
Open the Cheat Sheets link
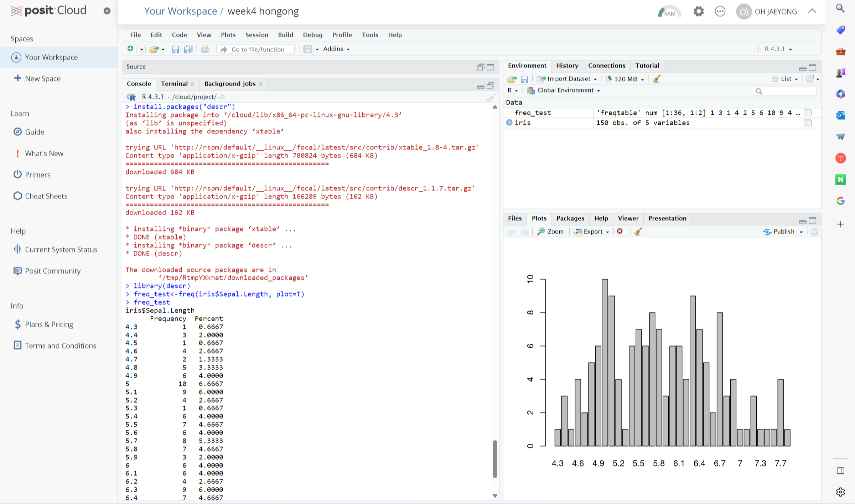tap(46, 196)
